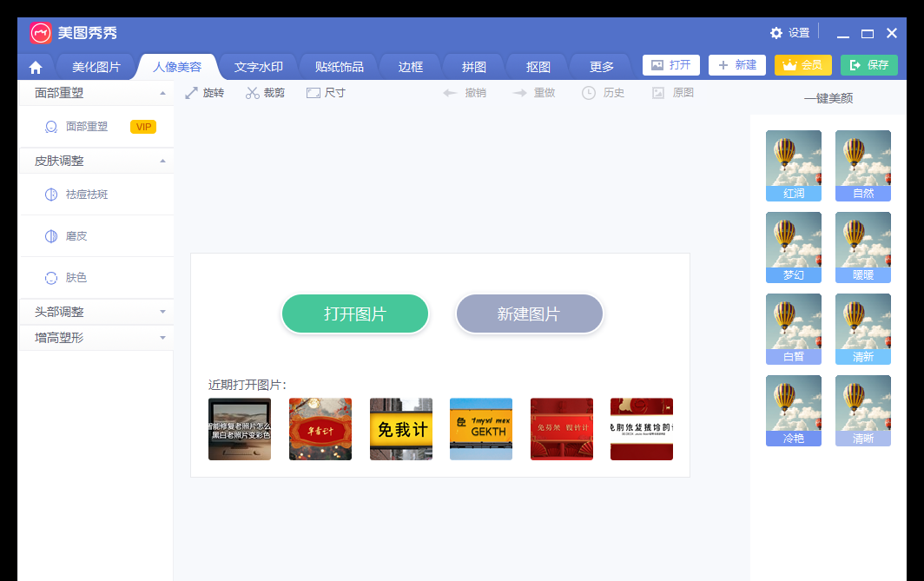924x581 pixels.
Task: Open recent image with computer monitor
Action: click(240, 429)
